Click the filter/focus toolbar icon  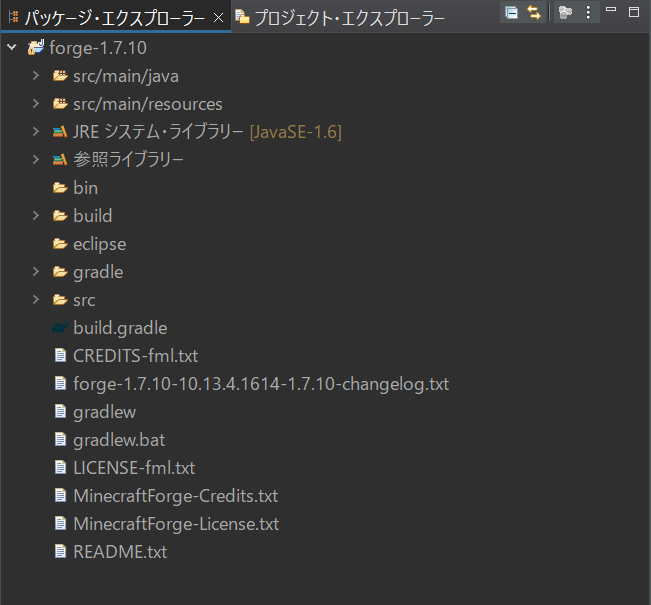tap(565, 12)
